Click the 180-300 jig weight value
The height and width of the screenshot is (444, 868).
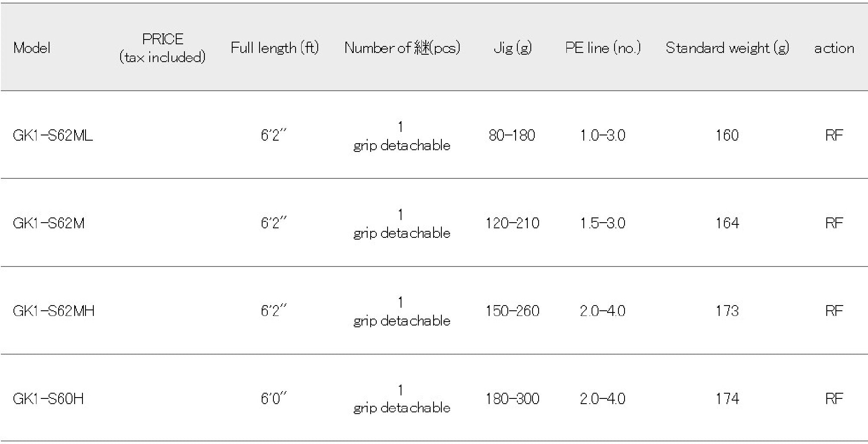click(x=512, y=398)
